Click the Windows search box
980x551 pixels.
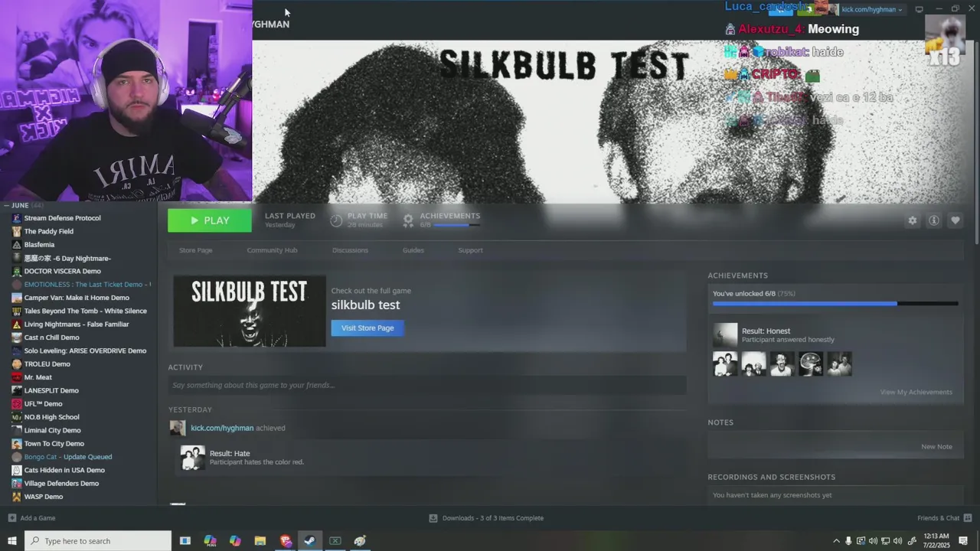(98, 541)
